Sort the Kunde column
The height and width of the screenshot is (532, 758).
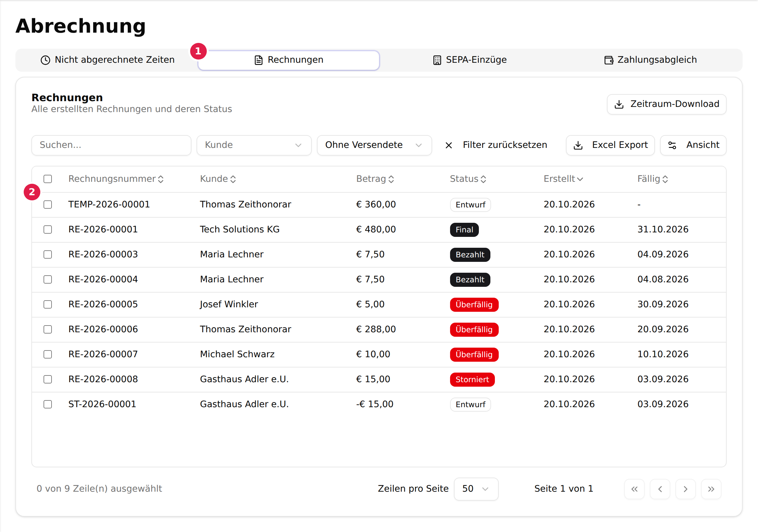tap(218, 179)
